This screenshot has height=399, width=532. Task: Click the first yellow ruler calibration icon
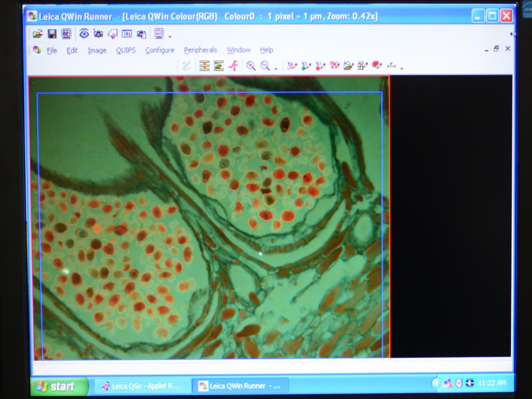[204, 66]
